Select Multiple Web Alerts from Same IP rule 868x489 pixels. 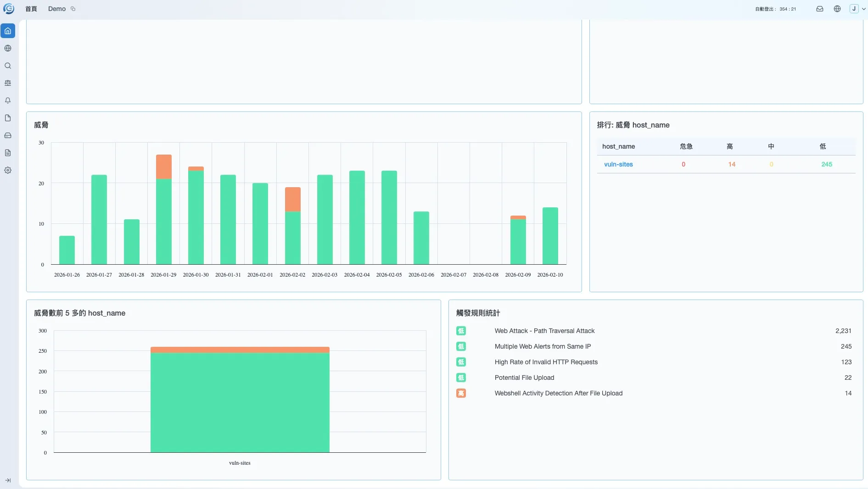[x=543, y=346]
